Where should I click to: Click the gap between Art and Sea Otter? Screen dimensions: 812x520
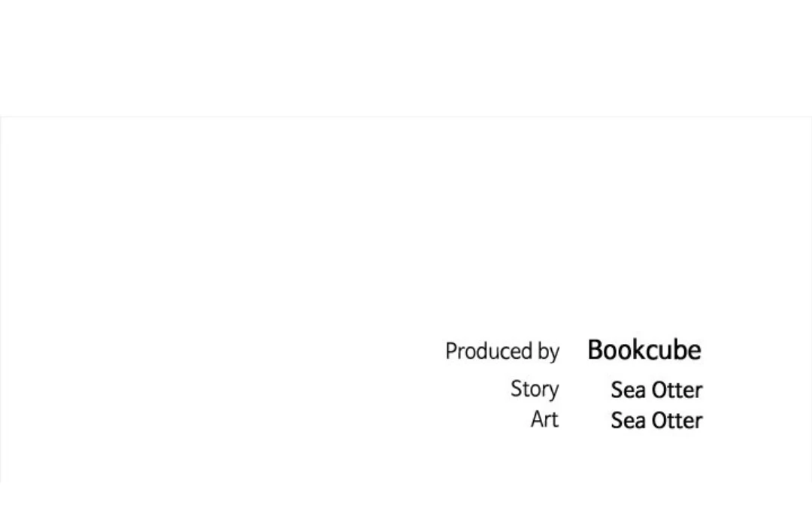[585, 420]
